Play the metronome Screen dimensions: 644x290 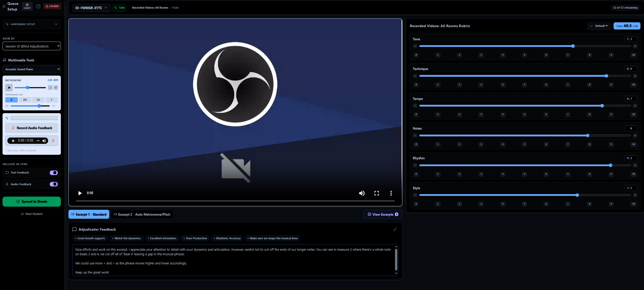(x=9, y=88)
